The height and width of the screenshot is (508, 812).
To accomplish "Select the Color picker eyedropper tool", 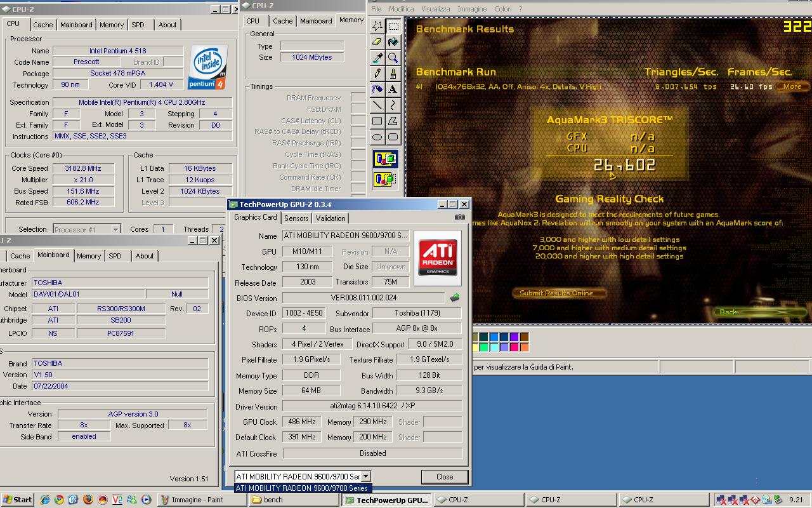I will click(377, 58).
